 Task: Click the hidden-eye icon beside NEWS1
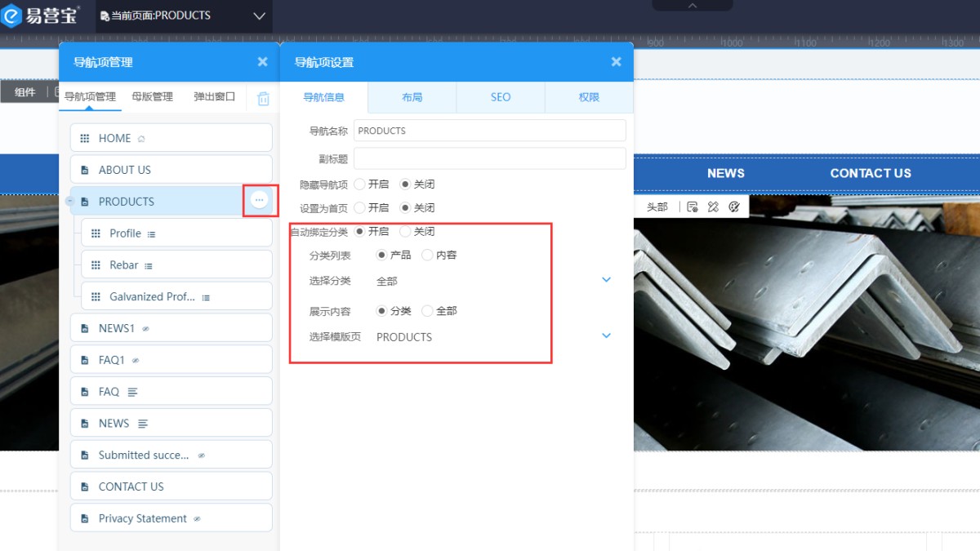point(145,328)
